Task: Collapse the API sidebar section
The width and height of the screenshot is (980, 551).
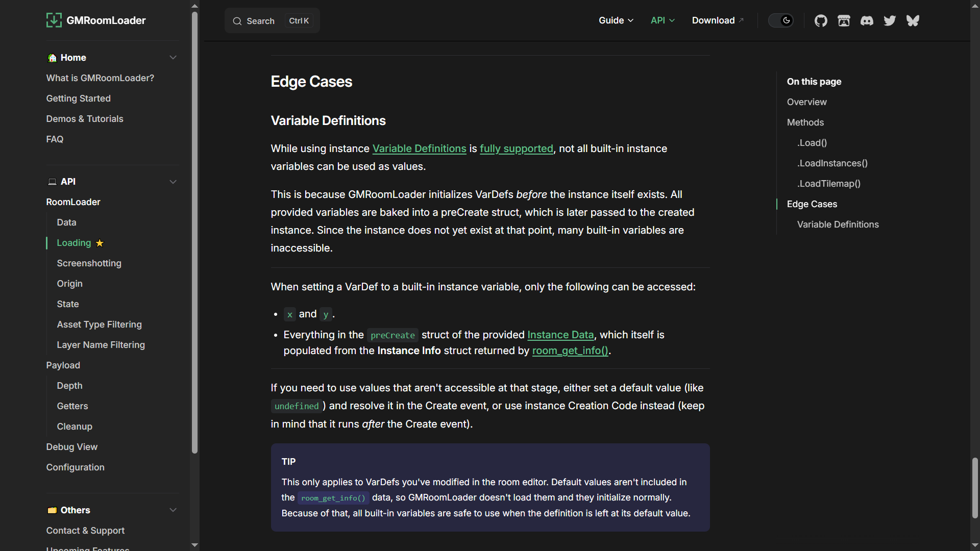Action: coord(173,182)
